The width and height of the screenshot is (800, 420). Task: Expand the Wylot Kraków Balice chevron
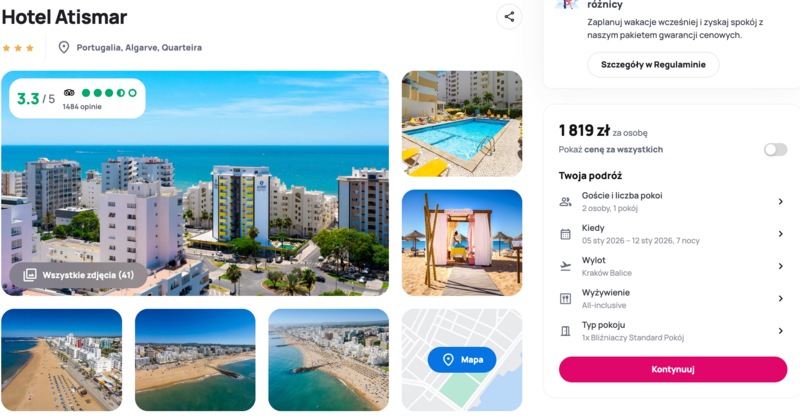pyautogui.click(x=781, y=266)
